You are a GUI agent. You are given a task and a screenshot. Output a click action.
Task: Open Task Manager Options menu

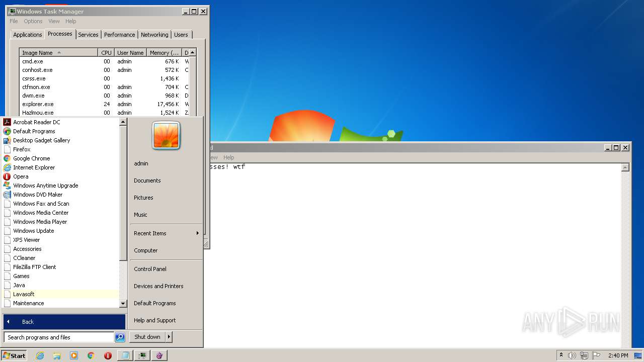(x=33, y=21)
